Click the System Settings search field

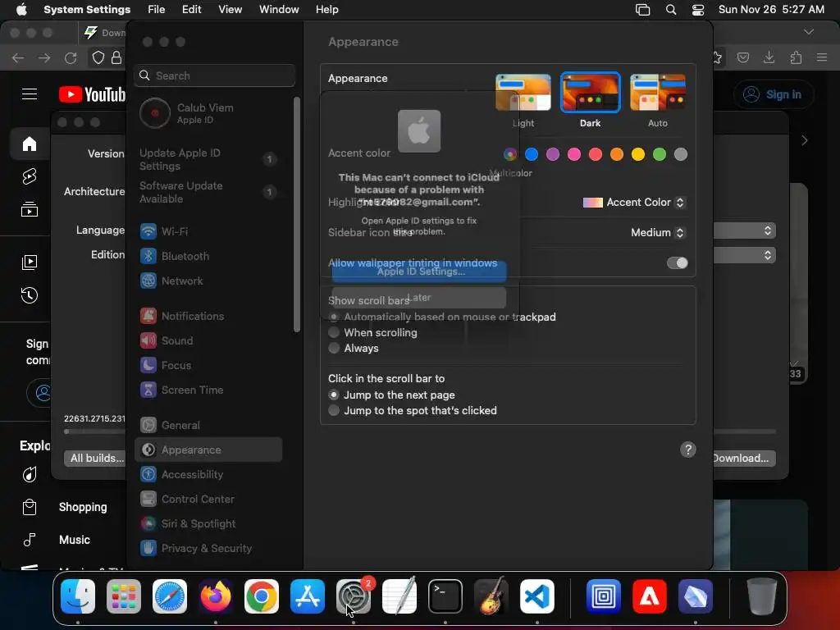(214, 75)
